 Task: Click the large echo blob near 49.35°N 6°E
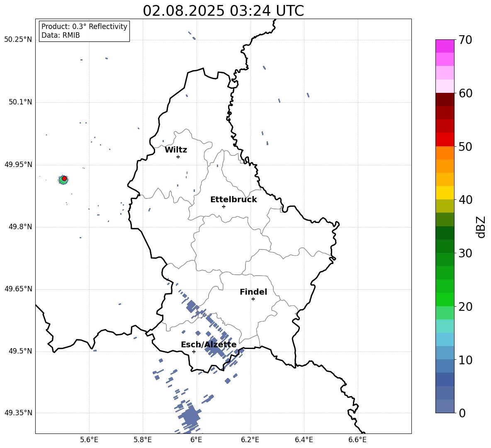pos(191,416)
